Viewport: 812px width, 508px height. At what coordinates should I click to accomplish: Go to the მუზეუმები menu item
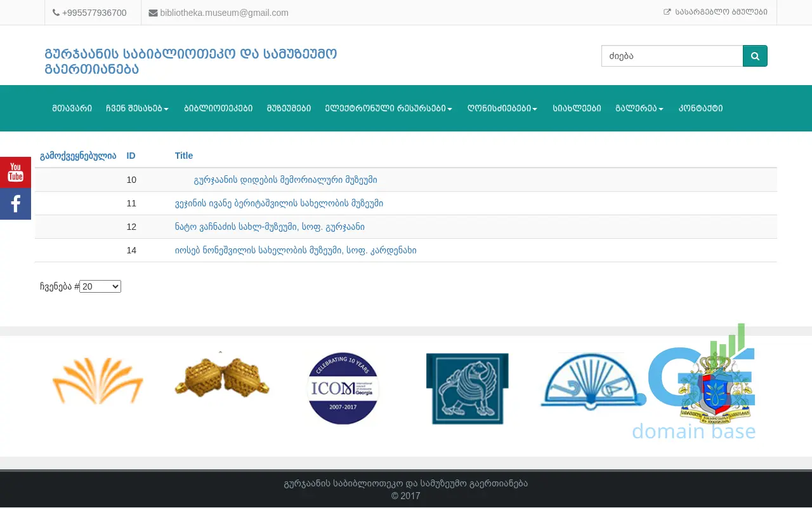pyautogui.click(x=289, y=109)
